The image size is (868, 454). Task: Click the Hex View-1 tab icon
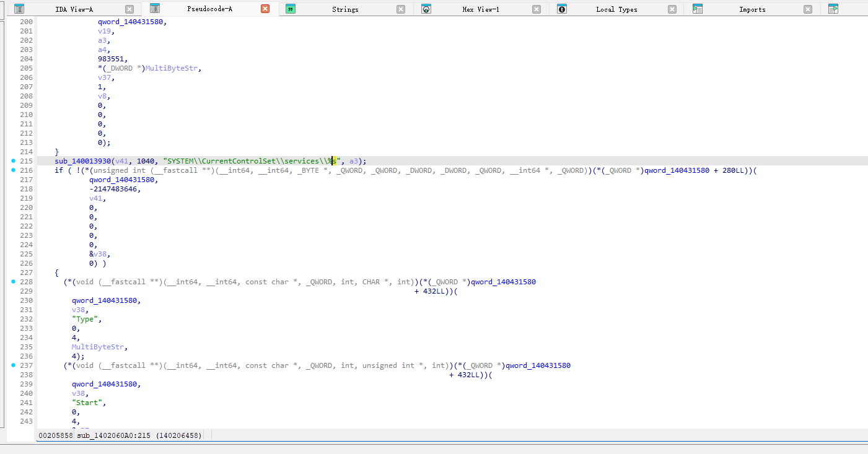(426, 9)
